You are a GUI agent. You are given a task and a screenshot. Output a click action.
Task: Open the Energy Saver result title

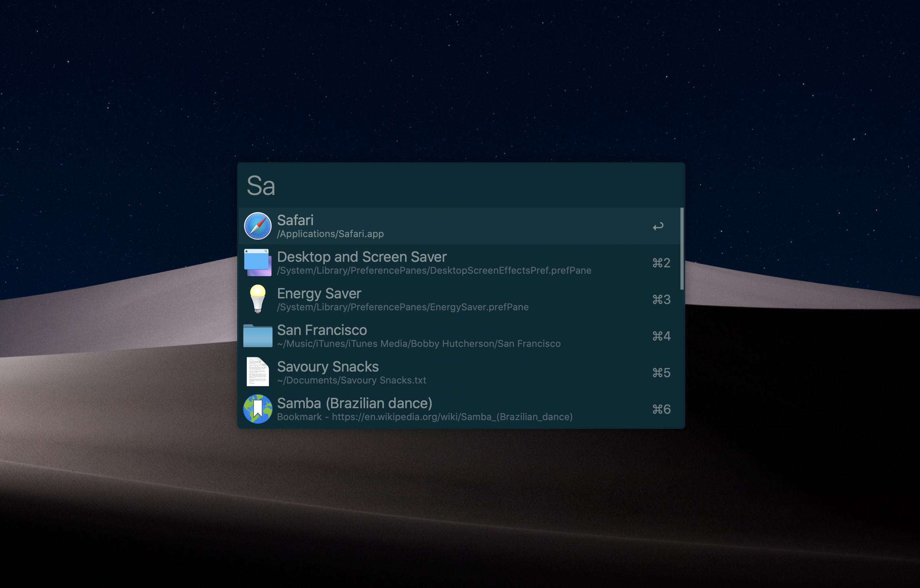click(319, 293)
